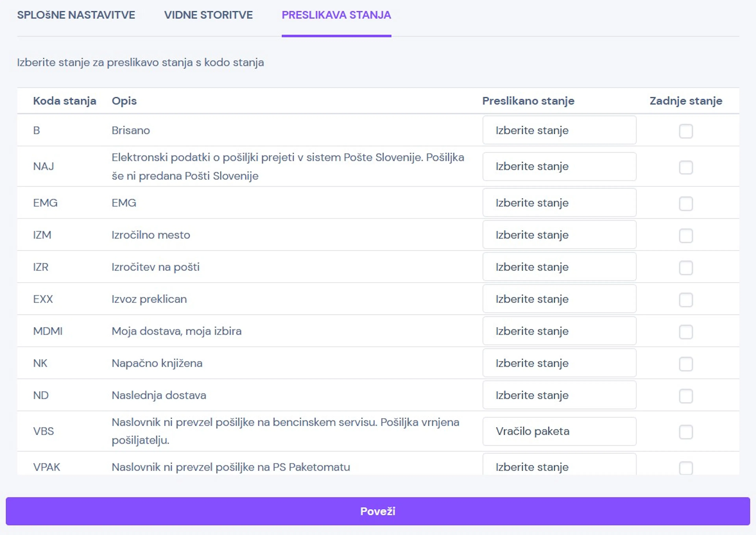Click the Poveži button
This screenshot has height=535, width=756.
(x=378, y=511)
